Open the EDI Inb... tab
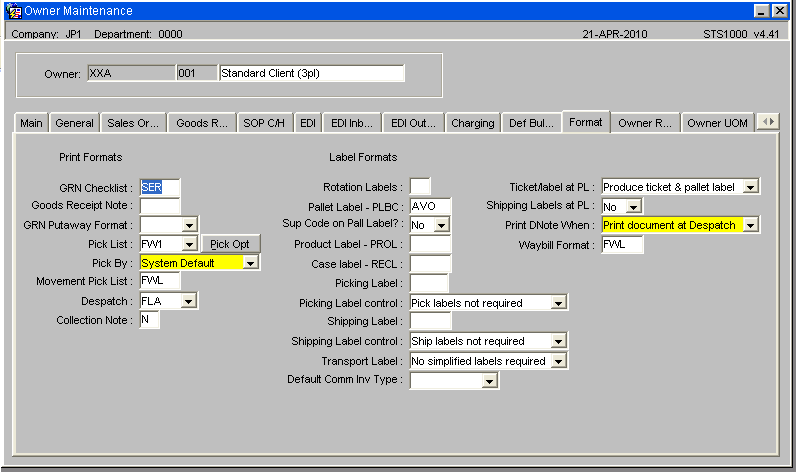The image size is (796, 472). click(x=352, y=123)
